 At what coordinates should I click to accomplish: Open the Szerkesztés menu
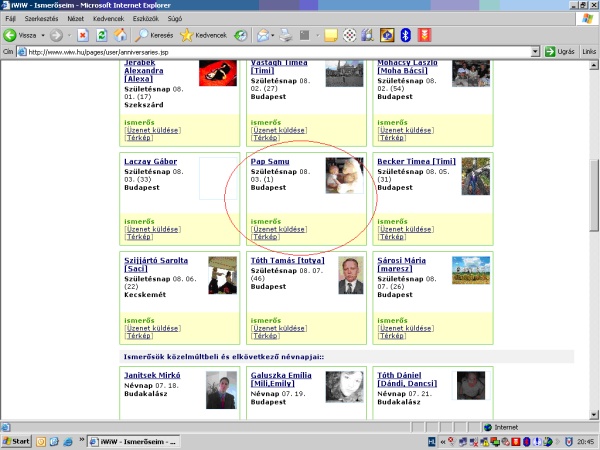coord(40,18)
